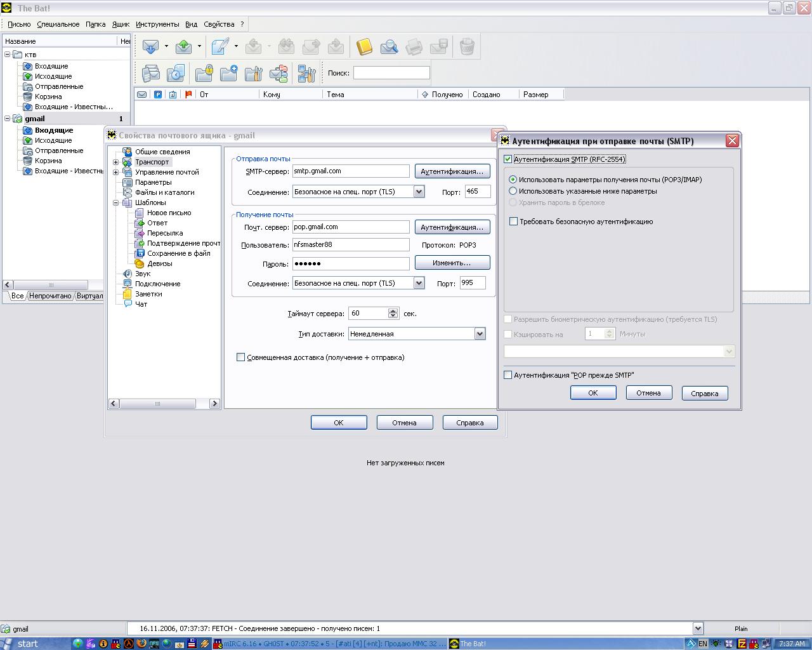Uncheck the Аутентификация SMTP (RFC-2554) checkbox
The image size is (812, 650).
click(507, 159)
